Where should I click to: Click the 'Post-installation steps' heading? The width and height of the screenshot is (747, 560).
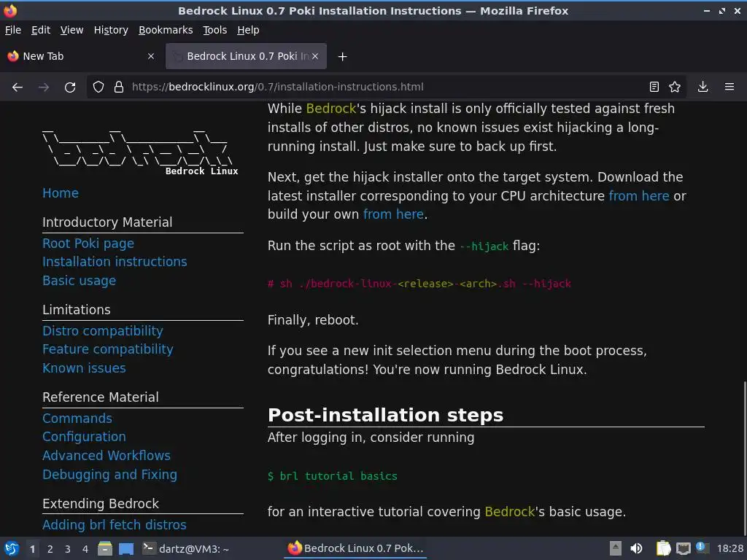click(x=385, y=415)
